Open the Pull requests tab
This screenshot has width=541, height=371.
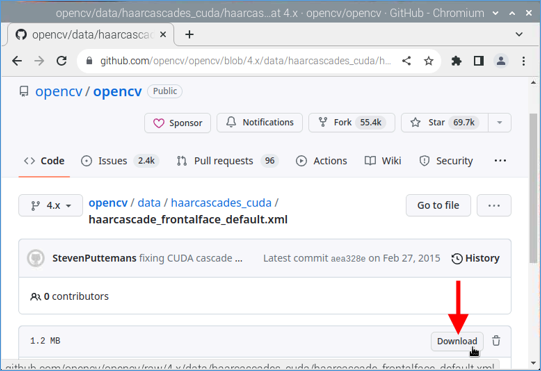[x=227, y=161]
